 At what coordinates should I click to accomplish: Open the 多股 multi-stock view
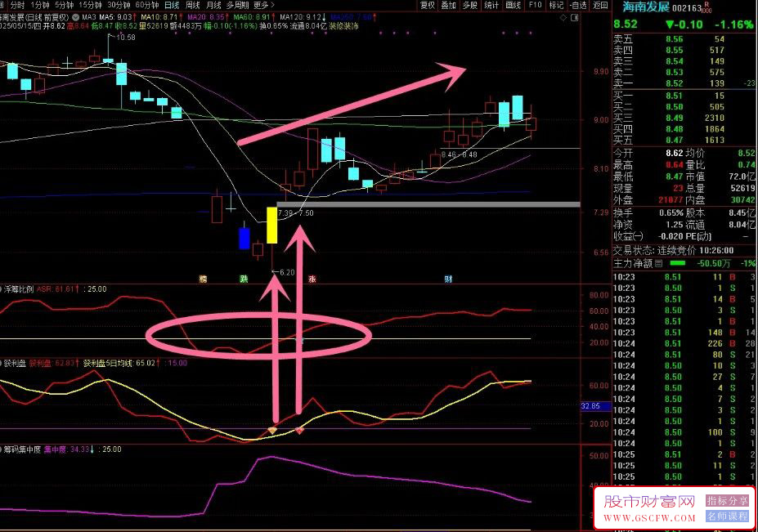click(470, 5)
